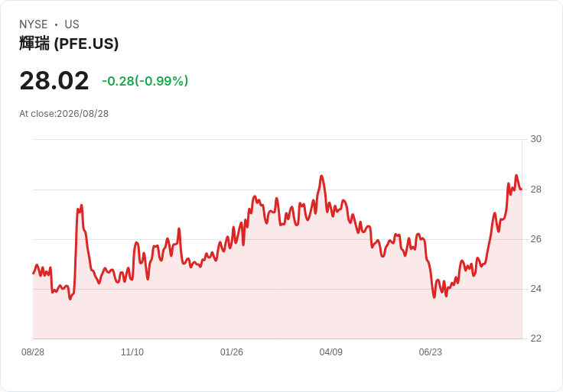Click the 30 y-axis price label
The width and height of the screenshot is (563, 392).
pos(535,139)
